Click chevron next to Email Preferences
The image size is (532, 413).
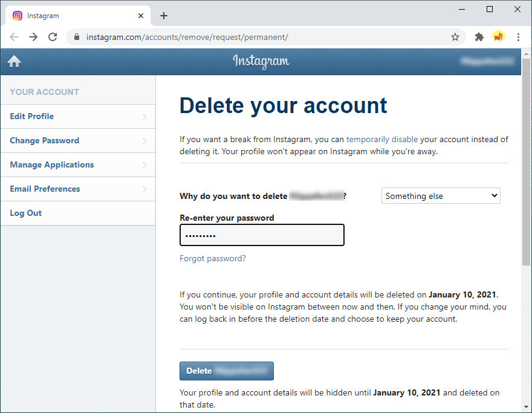click(x=145, y=189)
